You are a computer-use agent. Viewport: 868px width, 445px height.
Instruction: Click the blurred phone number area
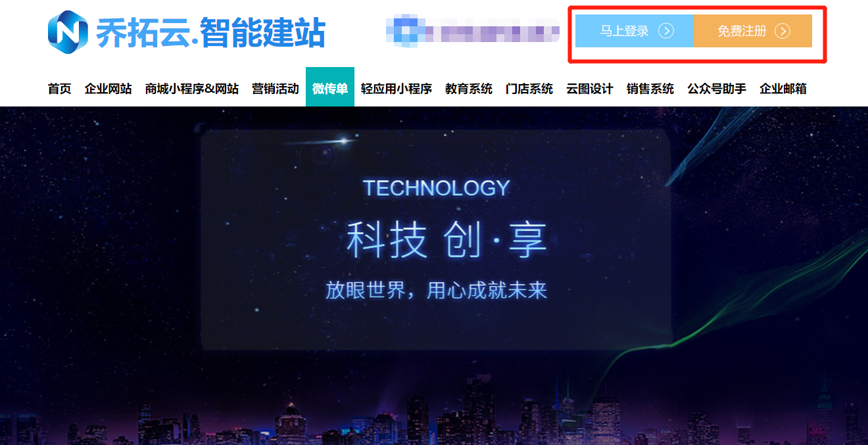pyautogui.click(x=473, y=30)
